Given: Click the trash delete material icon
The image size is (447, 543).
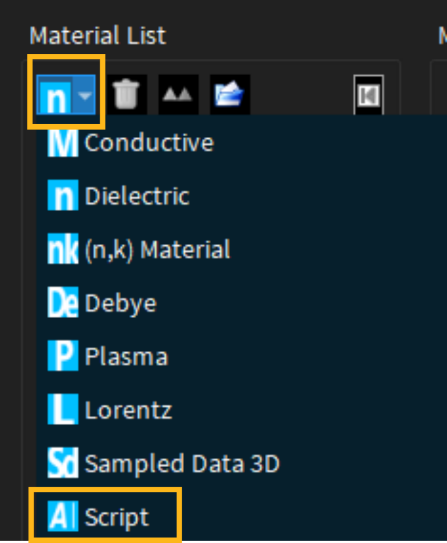Looking at the screenshot, I should point(126,94).
